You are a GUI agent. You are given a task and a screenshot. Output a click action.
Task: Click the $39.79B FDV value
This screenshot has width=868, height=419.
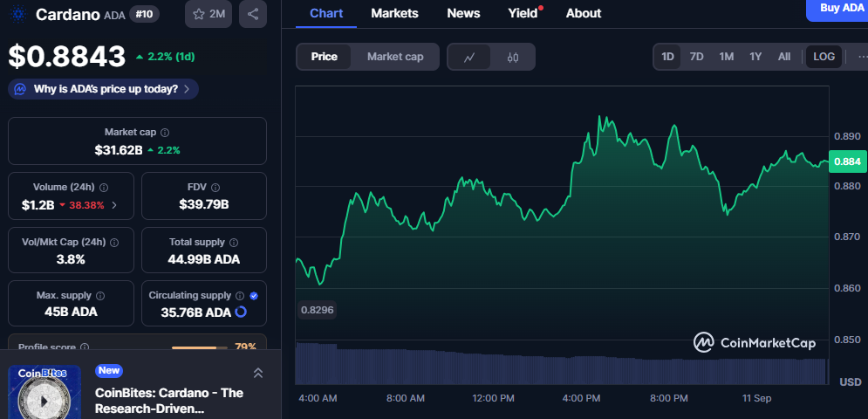click(204, 204)
